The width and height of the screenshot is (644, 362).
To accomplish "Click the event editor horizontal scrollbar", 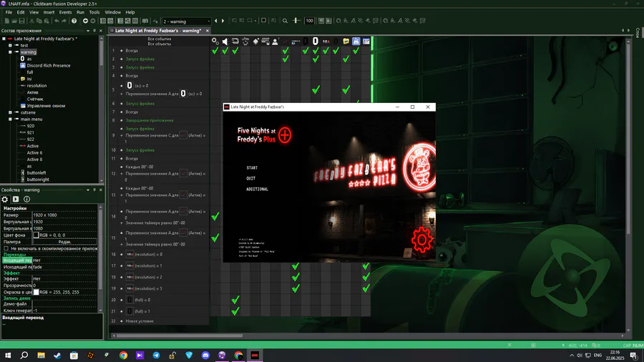I will pyautogui.click(x=179, y=336).
